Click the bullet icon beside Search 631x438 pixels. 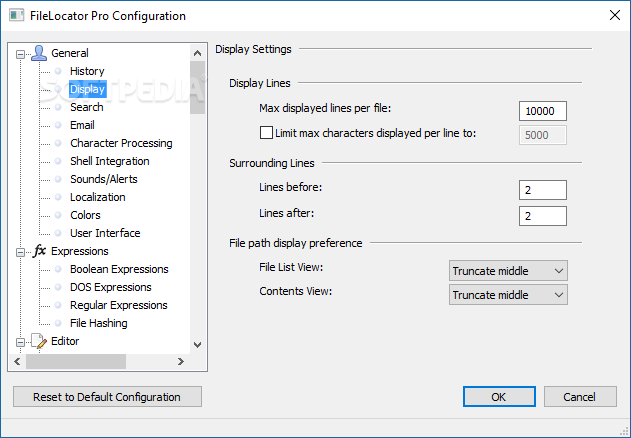pyautogui.click(x=58, y=107)
